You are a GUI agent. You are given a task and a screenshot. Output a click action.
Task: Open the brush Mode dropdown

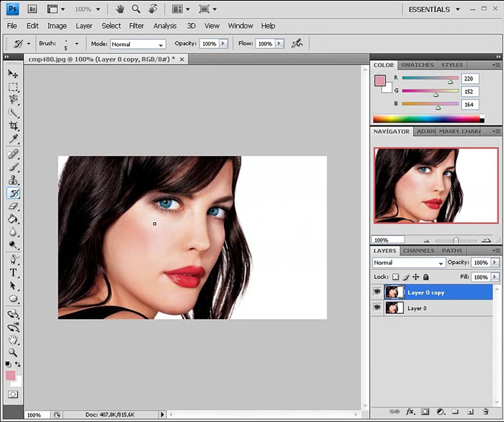138,44
